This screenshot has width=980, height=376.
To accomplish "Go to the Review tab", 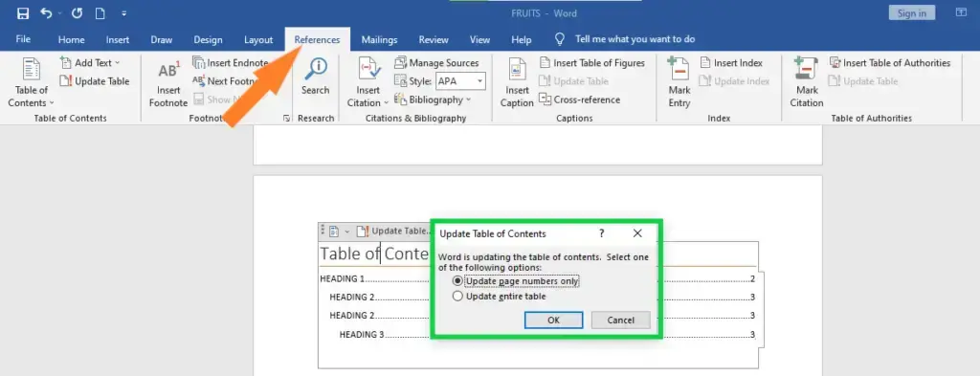I will [x=434, y=39].
